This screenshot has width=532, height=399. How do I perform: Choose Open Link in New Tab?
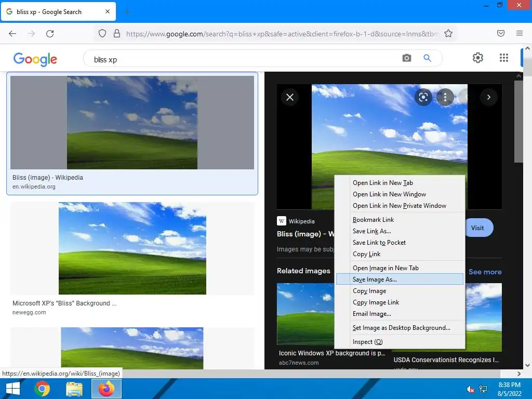[400, 183]
